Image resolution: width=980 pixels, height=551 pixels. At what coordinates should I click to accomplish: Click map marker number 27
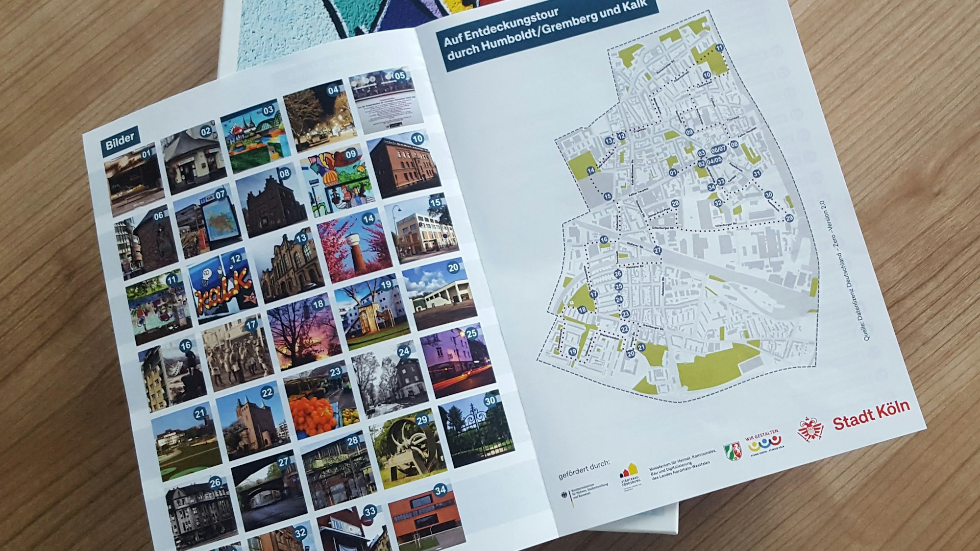[657, 250]
